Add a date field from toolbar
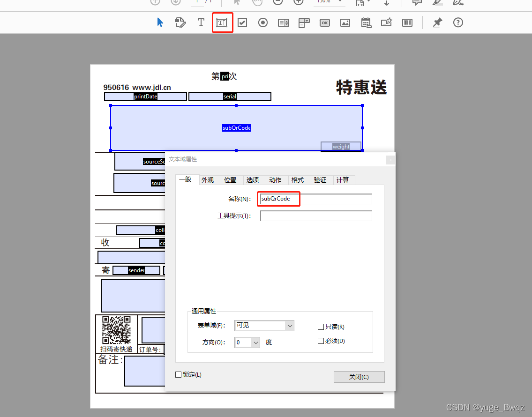Viewport: 532px width, 417px height. 366,22
